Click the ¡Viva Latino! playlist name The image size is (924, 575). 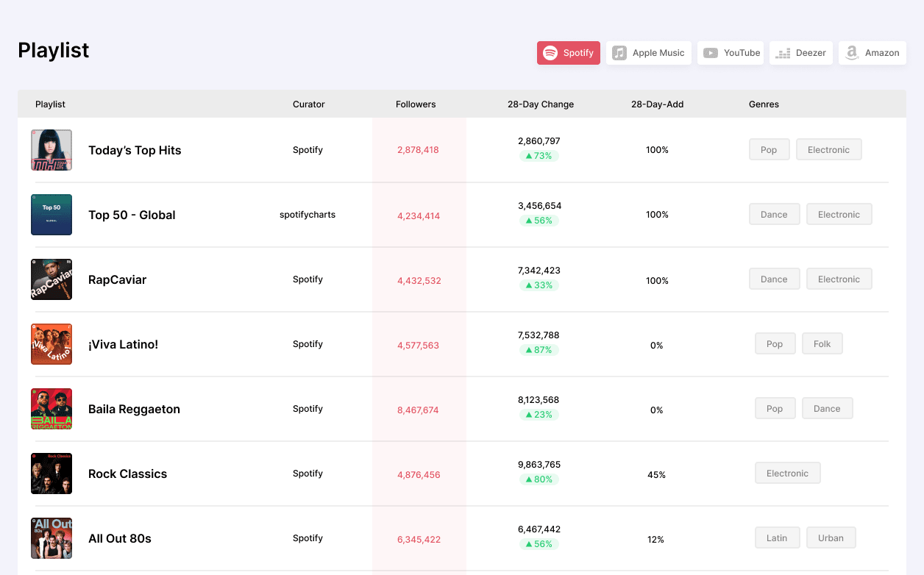point(123,344)
